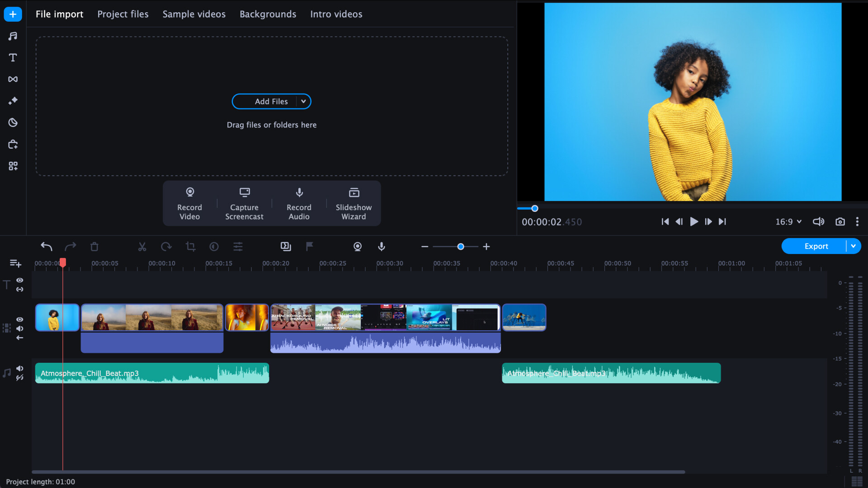This screenshot has height=488, width=868.
Task: Expand the Export options dropdown
Action: [854, 246]
